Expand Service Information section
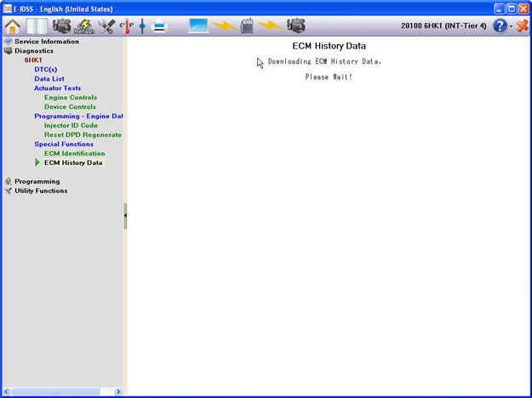532x398 pixels. point(46,41)
